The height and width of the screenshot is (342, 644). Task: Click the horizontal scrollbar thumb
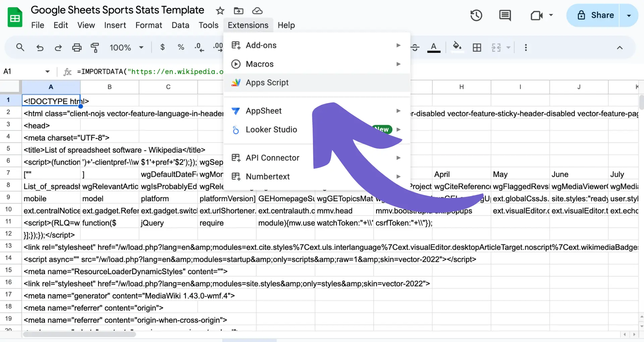pyautogui.click(x=79, y=334)
